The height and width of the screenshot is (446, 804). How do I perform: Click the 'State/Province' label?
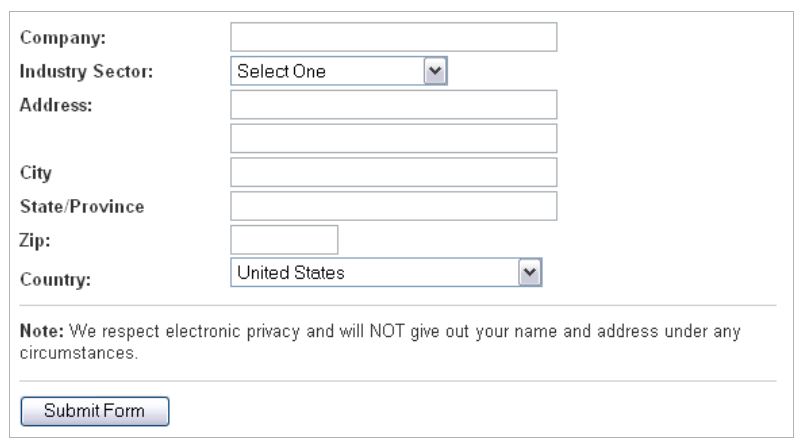click(82, 208)
